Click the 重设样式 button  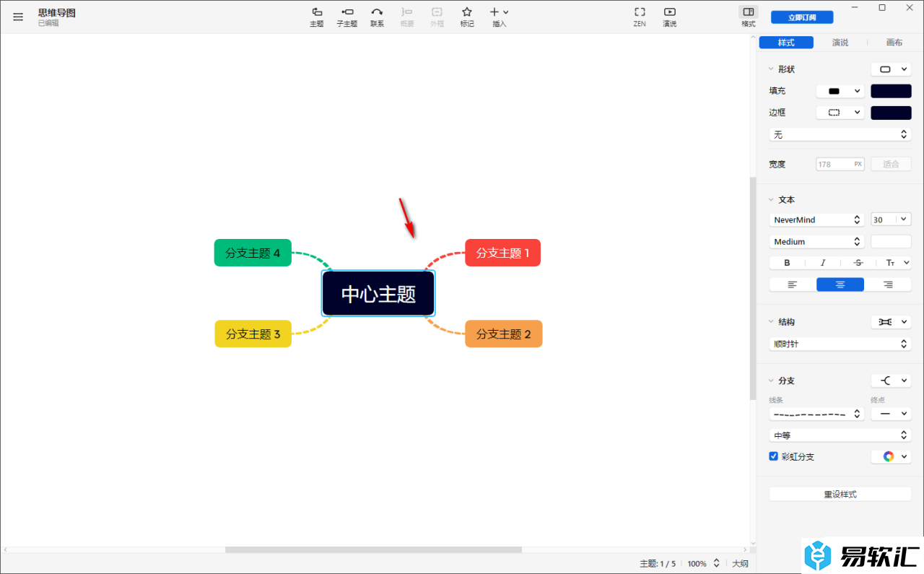pos(840,495)
